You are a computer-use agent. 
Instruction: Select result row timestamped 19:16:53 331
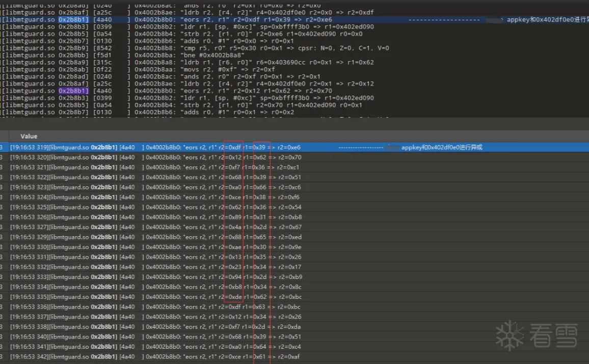294,257
